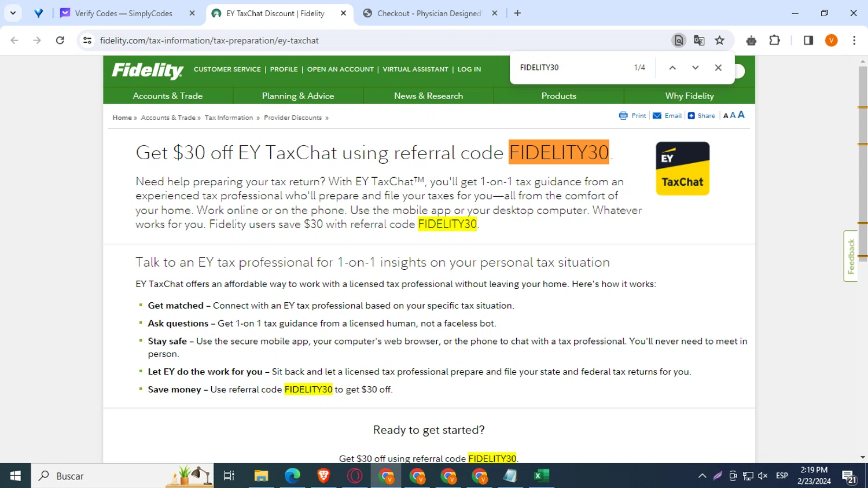Viewport: 868px width, 488px height.
Task: Reload the Fidelity page
Action: click(x=60, y=41)
